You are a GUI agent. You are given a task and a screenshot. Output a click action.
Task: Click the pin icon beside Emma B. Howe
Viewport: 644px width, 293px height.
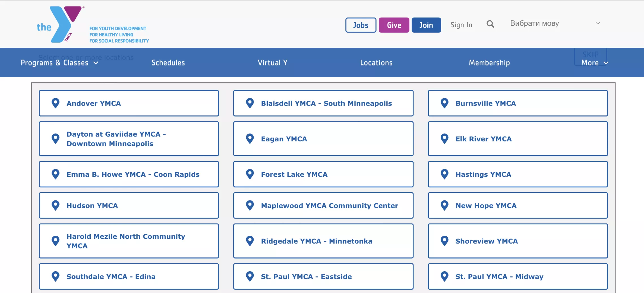[56, 174]
